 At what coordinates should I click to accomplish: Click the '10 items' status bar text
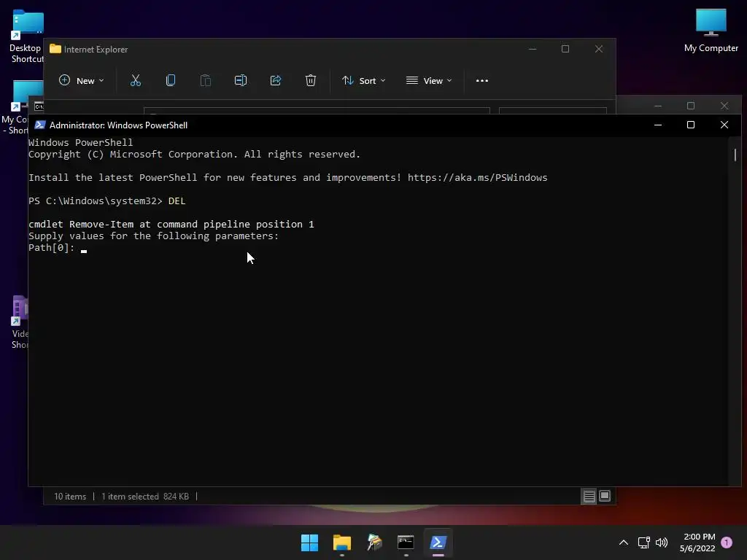(x=70, y=496)
